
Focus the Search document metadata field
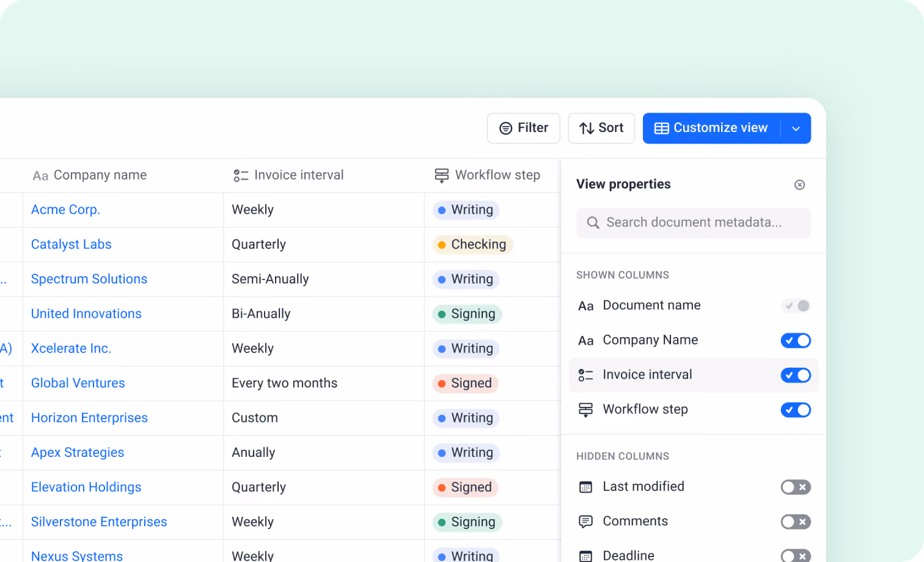[693, 223]
